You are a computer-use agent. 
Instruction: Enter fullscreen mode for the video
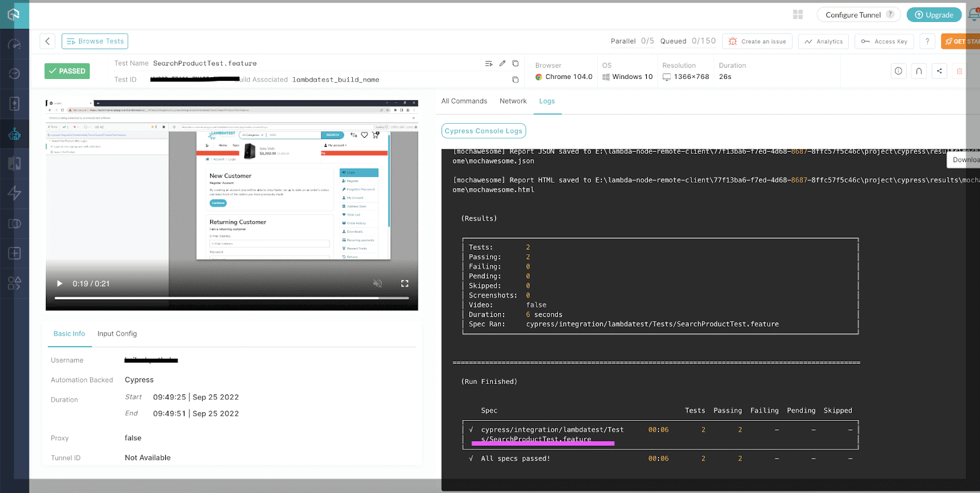tap(404, 284)
